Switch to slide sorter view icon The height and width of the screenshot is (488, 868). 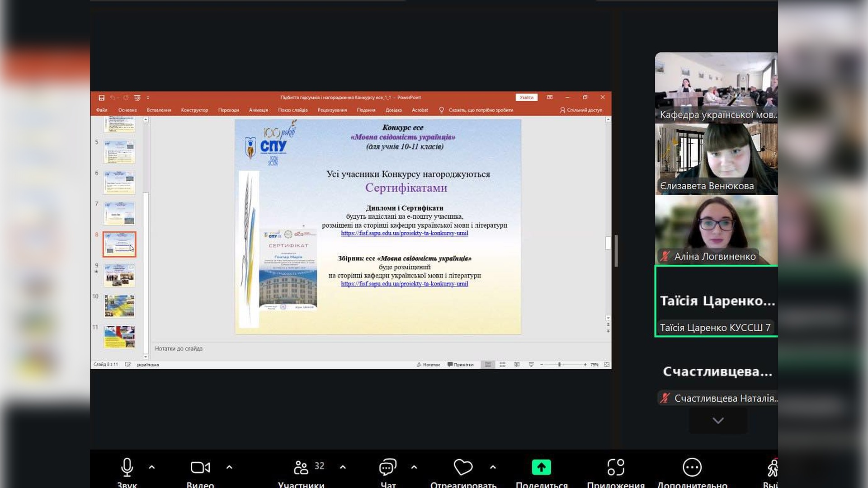pyautogui.click(x=502, y=365)
